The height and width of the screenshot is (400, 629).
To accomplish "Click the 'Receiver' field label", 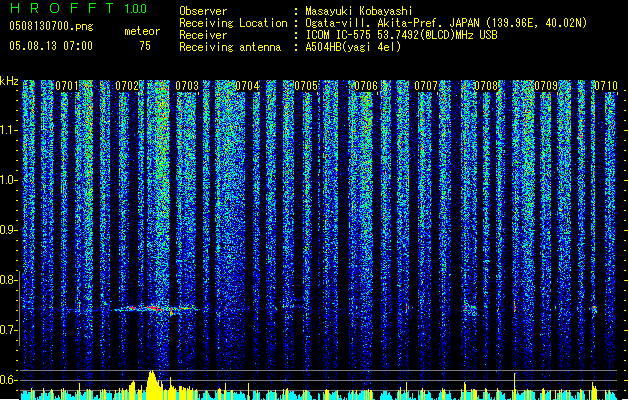I will click(x=203, y=35).
